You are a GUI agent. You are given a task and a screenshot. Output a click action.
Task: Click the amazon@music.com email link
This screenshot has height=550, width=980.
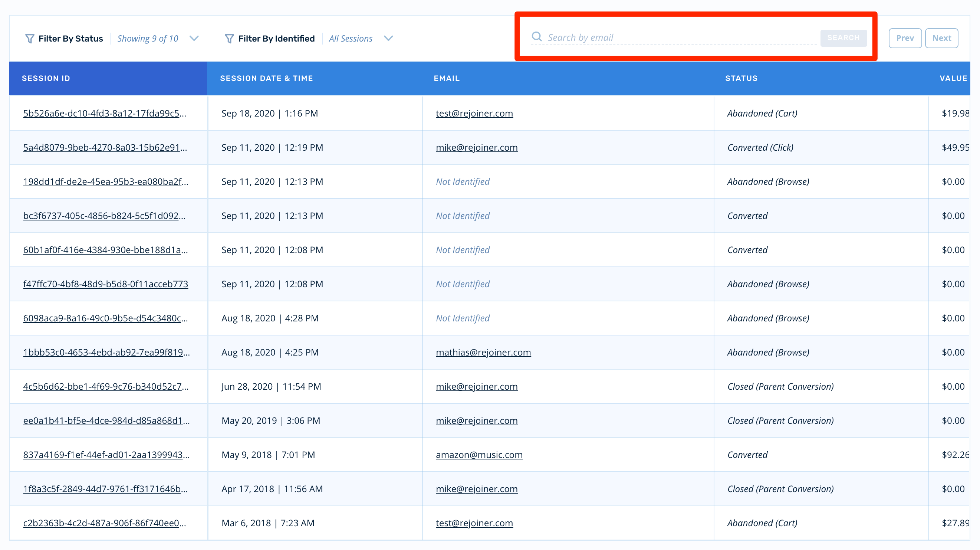pyautogui.click(x=479, y=455)
